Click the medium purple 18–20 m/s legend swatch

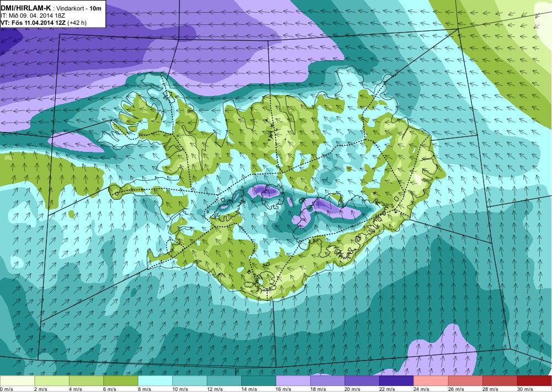[328, 381]
